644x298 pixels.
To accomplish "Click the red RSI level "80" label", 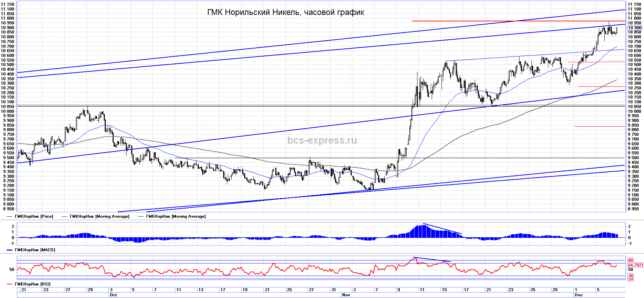I will point(630,260).
